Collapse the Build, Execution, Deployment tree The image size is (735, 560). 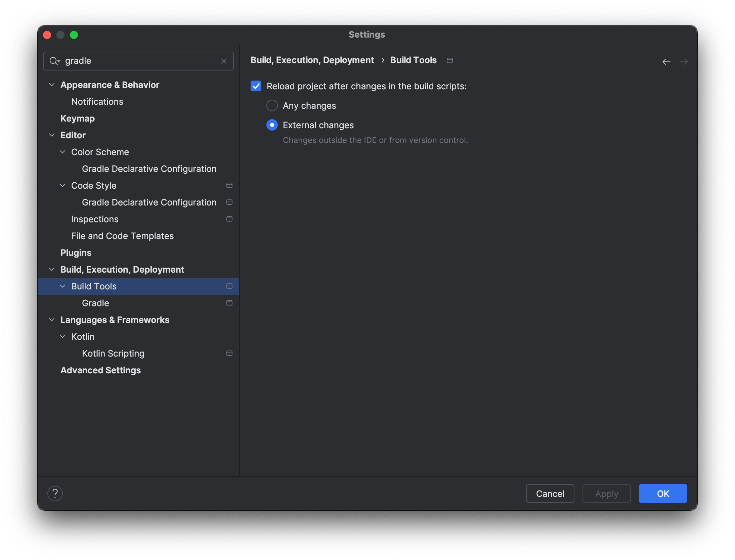click(x=52, y=269)
